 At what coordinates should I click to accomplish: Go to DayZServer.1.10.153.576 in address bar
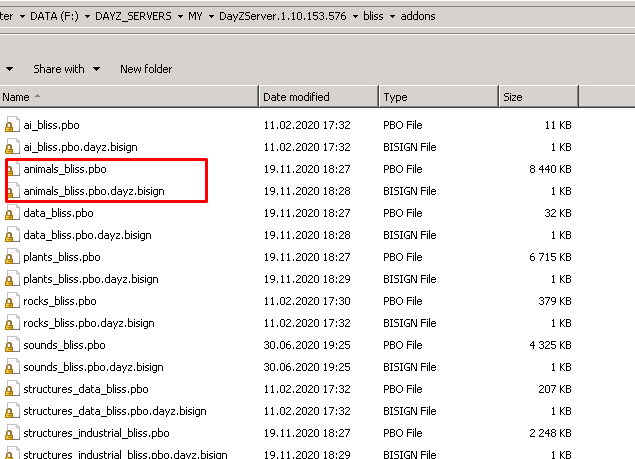(283, 16)
